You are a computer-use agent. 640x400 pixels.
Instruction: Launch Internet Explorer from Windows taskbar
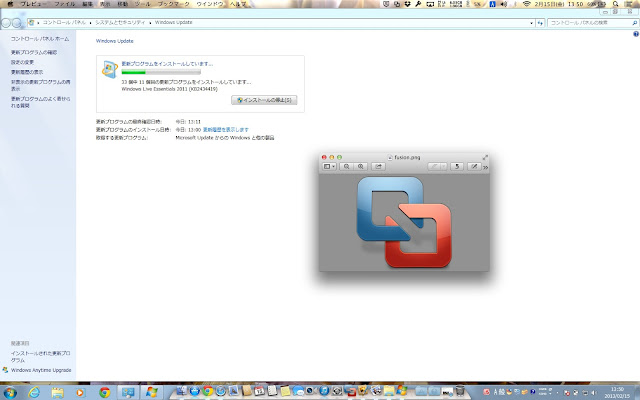coord(34,393)
